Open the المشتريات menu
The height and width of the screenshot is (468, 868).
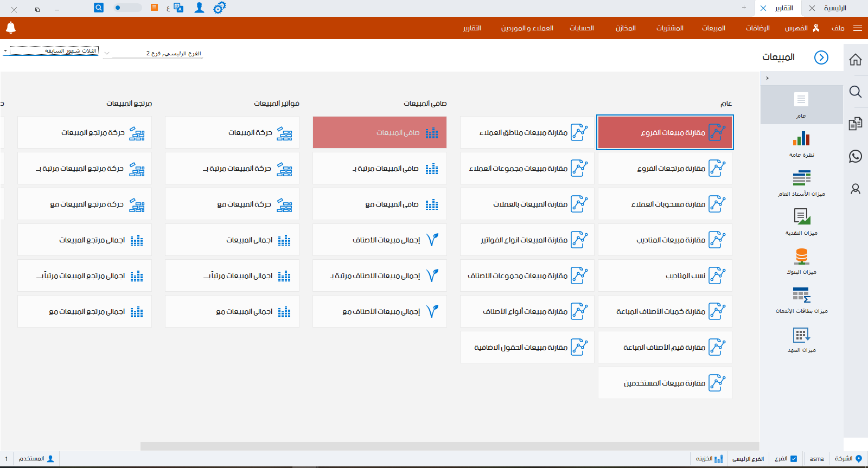tap(669, 28)
